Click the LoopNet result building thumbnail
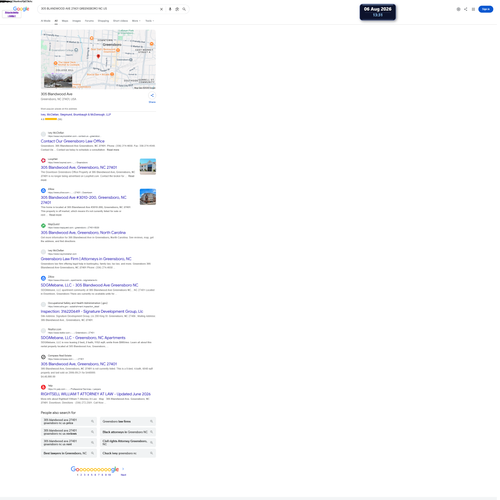 click(x=148, y=166)
